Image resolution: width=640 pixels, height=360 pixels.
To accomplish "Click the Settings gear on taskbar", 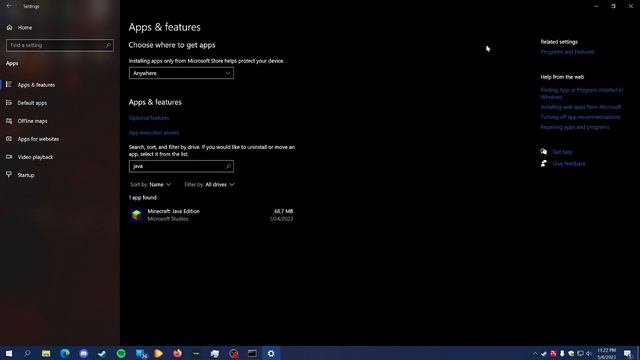I will click(271, 353).
